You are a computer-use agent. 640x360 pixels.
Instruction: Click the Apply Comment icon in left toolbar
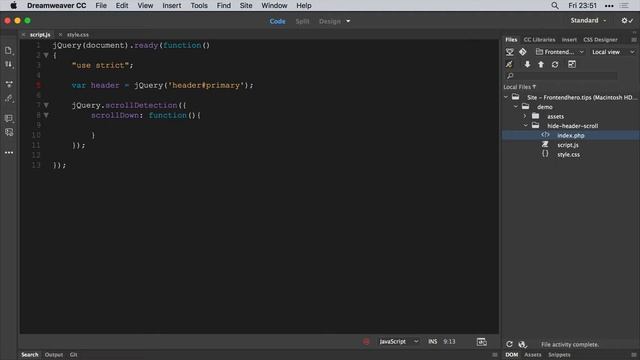[9, 118]
